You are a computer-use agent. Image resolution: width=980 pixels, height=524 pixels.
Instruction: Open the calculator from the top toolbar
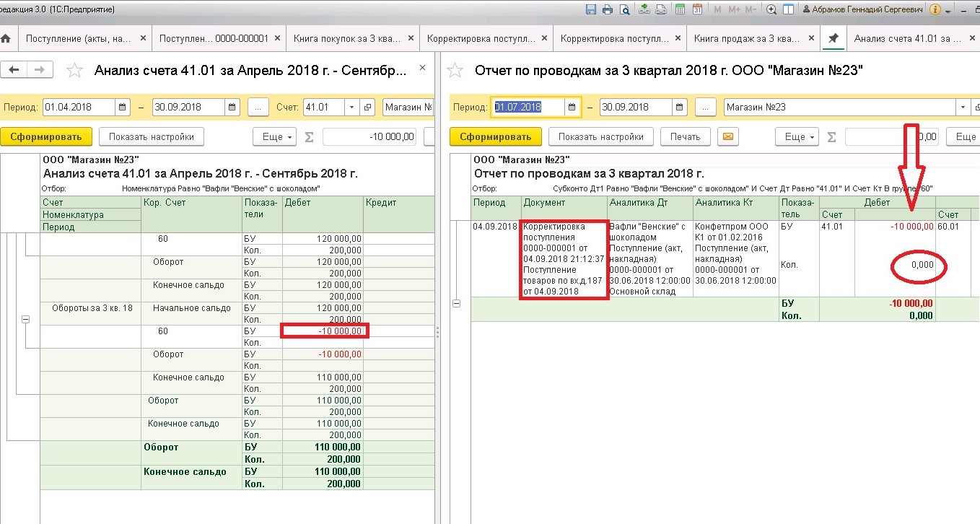680,9
